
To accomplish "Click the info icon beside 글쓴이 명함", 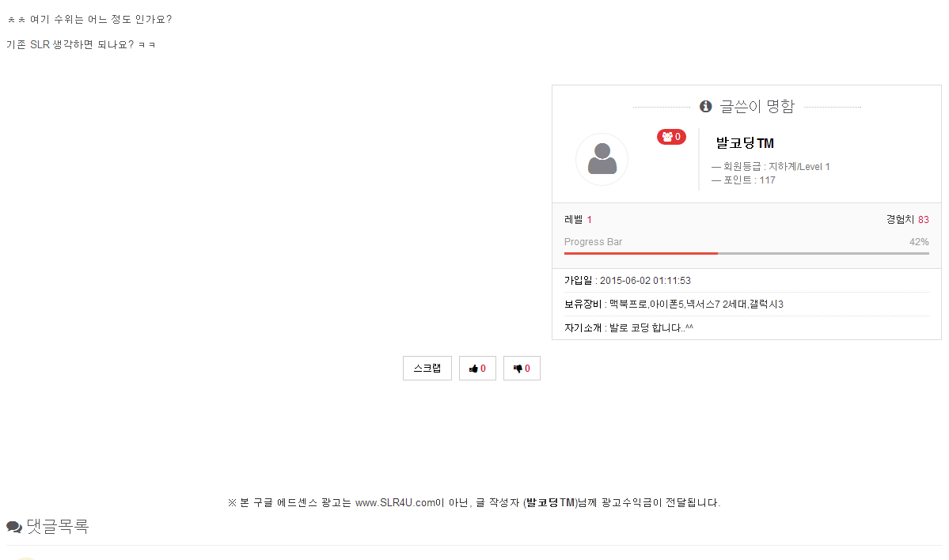I will coord(706,107).
